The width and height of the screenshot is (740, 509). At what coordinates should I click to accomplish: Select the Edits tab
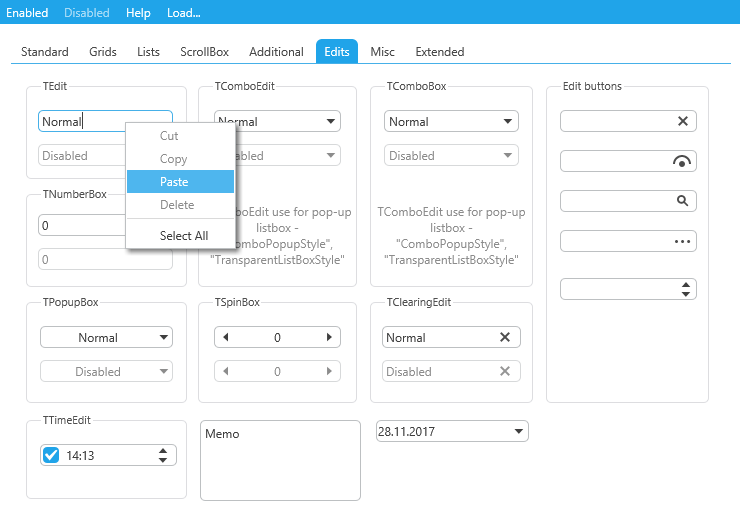click(337, 51)
